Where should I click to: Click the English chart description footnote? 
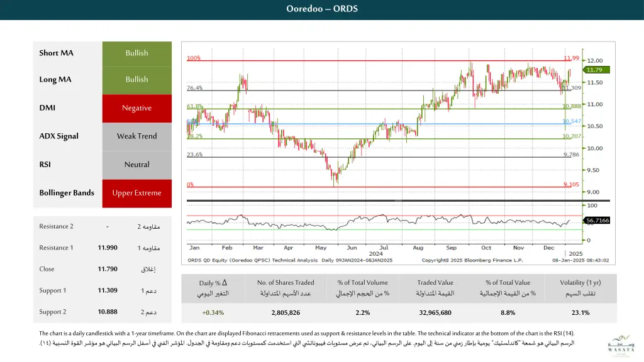point(307,333)
